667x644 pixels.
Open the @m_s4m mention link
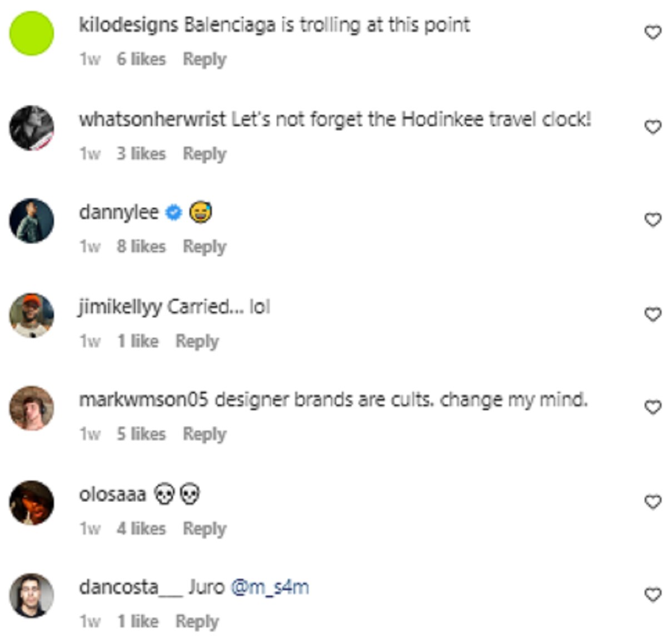(270, 587)
